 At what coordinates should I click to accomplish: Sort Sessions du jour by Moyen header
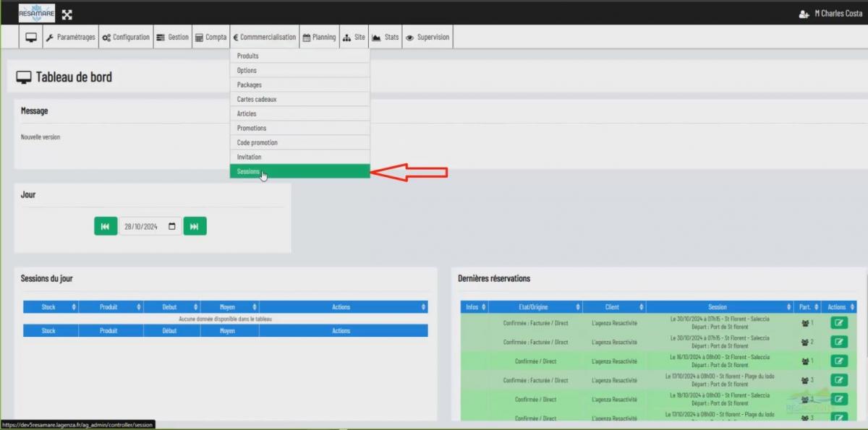click(229, 307)
